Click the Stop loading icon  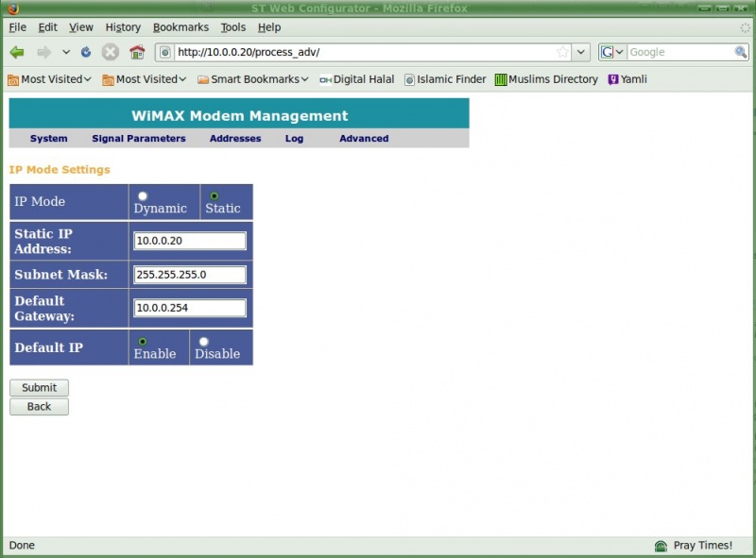tap(110, 52)
